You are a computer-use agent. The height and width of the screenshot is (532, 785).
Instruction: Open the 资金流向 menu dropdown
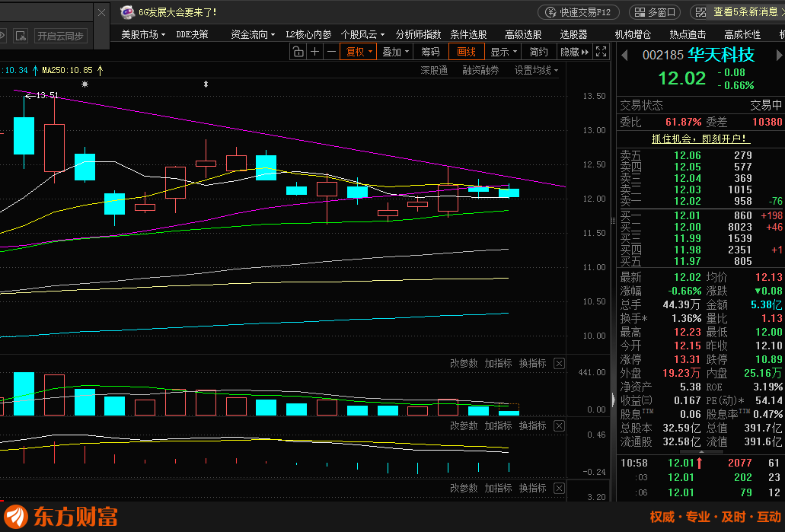point(253,34)
